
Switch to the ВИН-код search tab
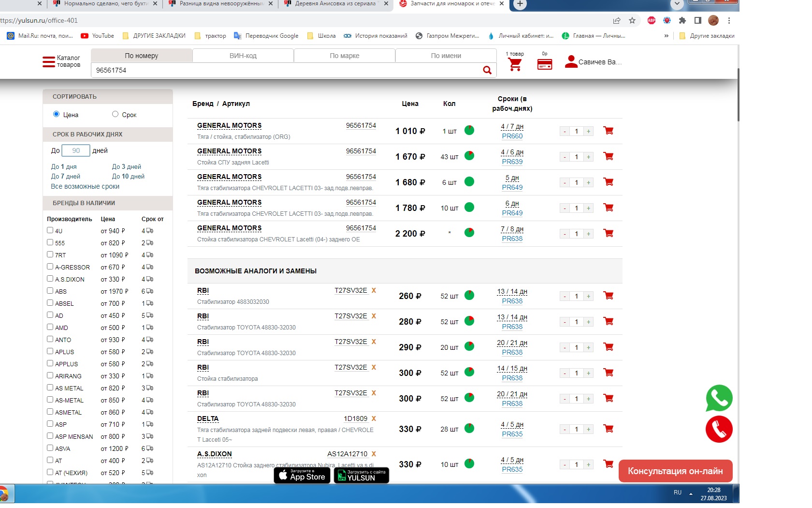(x=243, y=56)
